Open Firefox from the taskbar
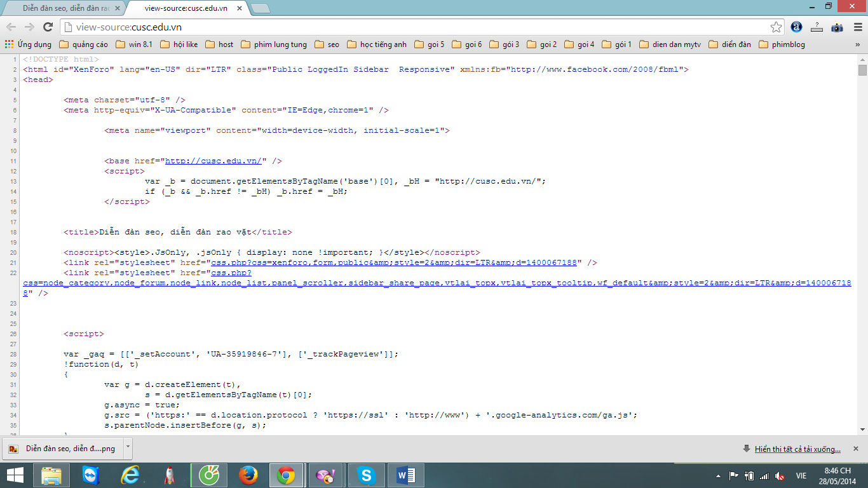The image size is (868, 488). [248, 475]
